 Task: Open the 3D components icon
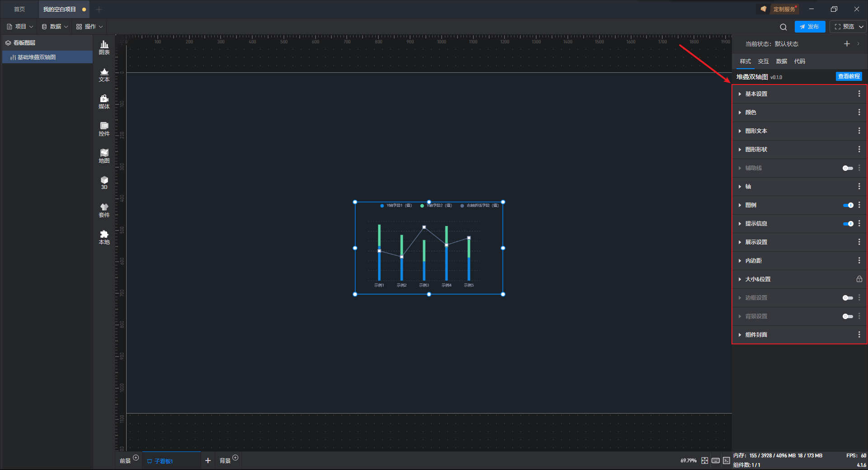(x=104, y=183)
